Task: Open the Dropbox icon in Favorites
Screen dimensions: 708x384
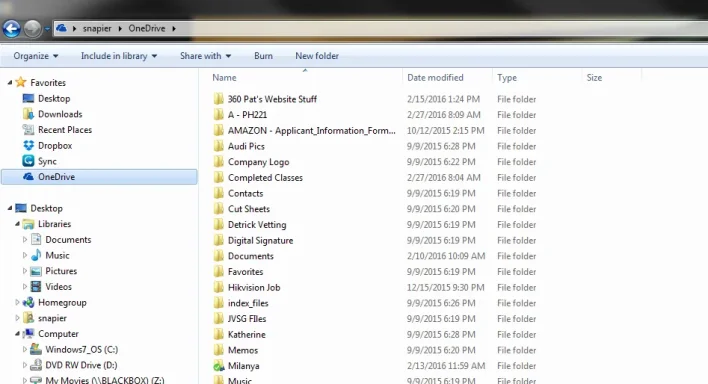Action: tap(28, 145)
